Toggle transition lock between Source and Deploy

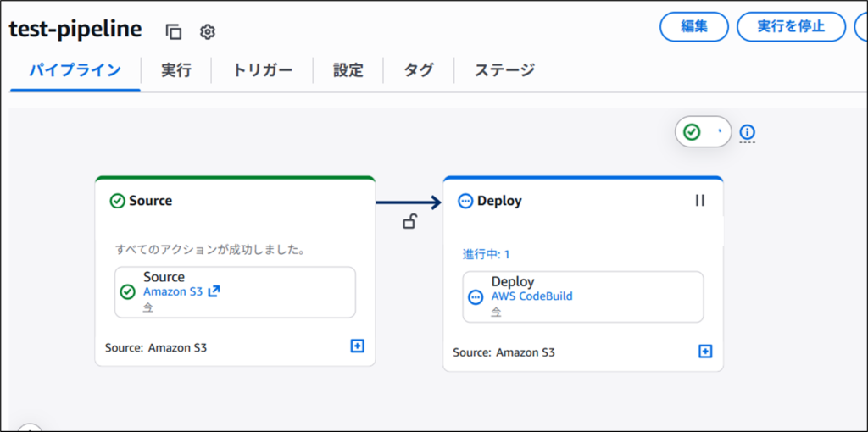pyautogui.click(x=409, y=223)
